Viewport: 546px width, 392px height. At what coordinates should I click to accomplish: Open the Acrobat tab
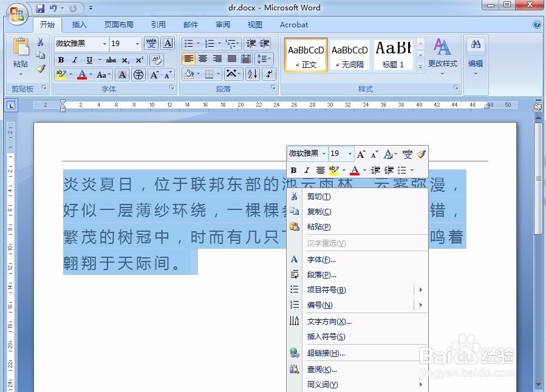(x=294, y=25)
